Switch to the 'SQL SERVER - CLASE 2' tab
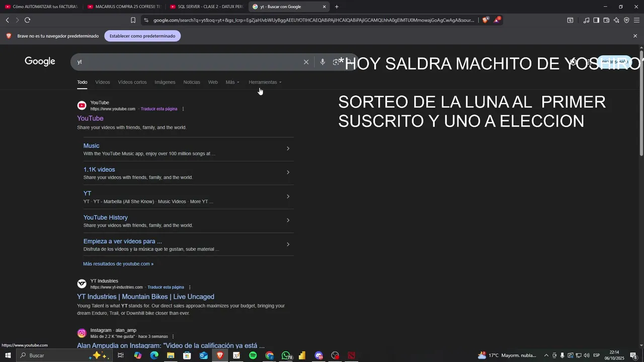 click(206, 7)
